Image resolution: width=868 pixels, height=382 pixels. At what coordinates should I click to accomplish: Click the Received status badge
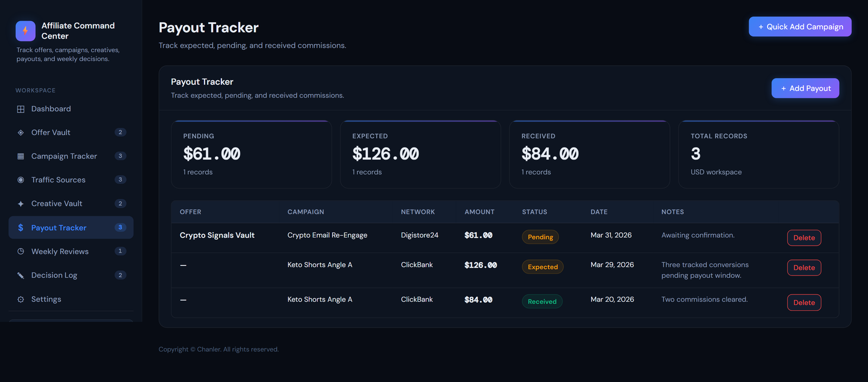(542, 302)
